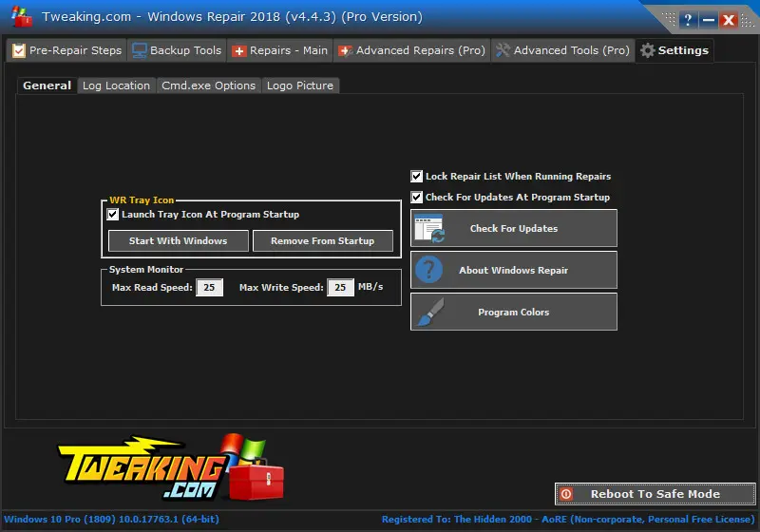Click the Settings gear icon

coord(648,50)
